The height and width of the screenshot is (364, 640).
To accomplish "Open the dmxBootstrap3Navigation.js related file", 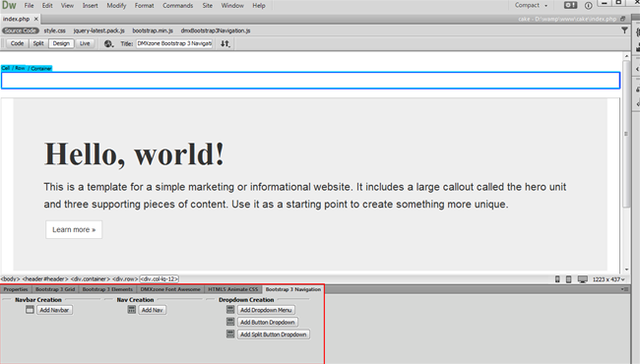I will click(216, 30).
